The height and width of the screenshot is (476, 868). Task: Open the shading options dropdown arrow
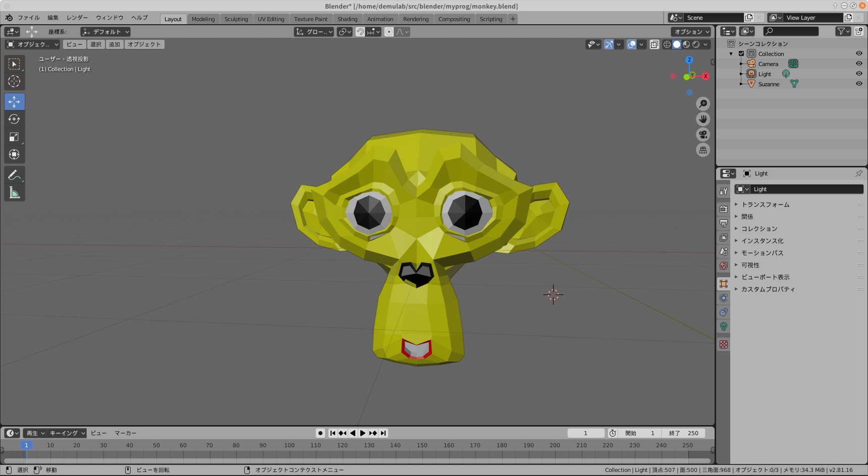706,44
